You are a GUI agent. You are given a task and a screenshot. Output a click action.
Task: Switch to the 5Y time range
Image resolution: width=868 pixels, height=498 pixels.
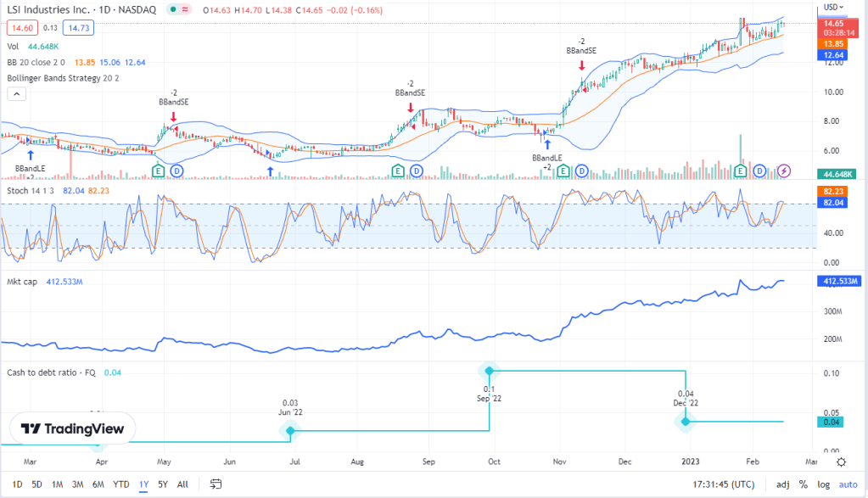[161, 484]
